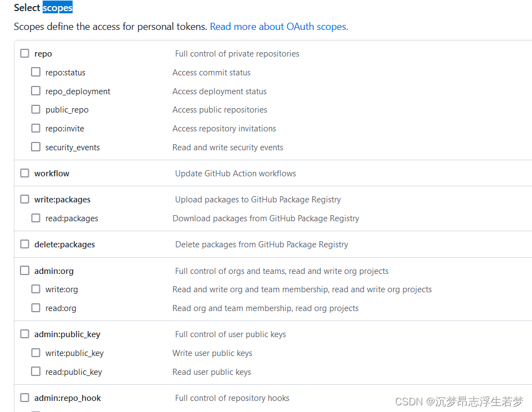Toggle the workflow scope checkbox
This screenshot has height=412, width=532.
[x=24, y=172]
